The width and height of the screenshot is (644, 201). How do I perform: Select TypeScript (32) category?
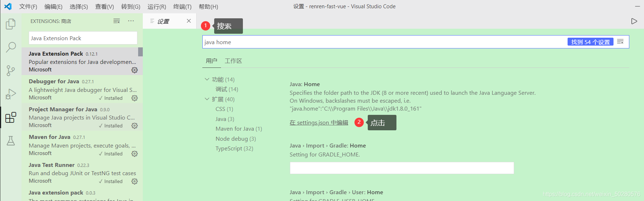point(234,148)
